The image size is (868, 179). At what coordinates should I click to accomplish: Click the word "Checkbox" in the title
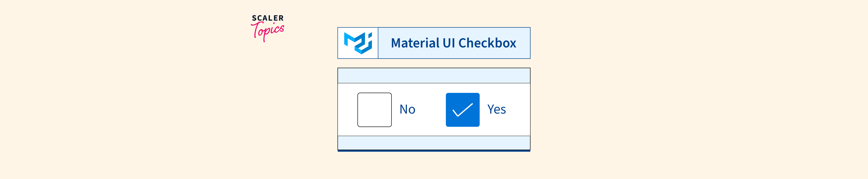487,43
